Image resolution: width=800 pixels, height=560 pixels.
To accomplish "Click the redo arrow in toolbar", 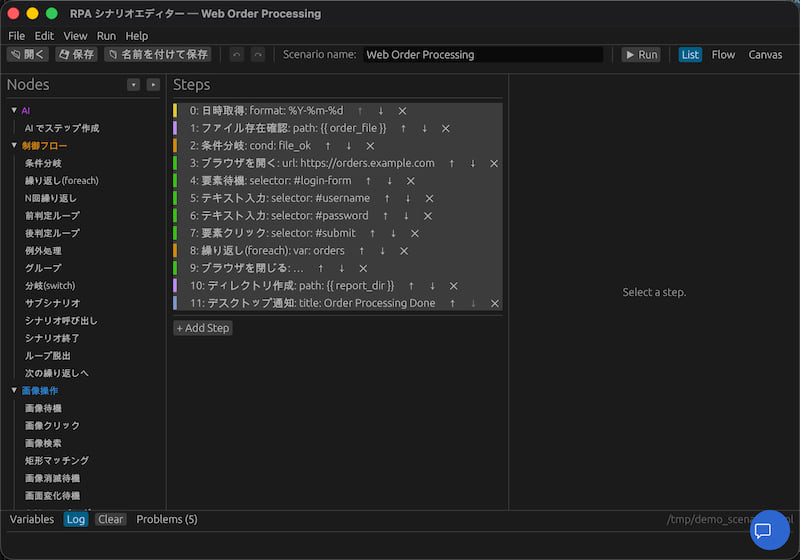I will (x=258, y=55).
